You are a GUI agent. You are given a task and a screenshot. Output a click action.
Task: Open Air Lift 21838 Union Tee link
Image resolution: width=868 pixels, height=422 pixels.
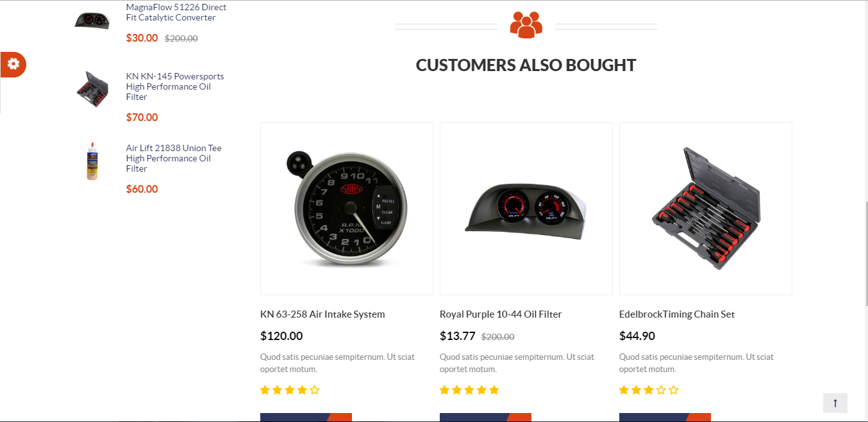(x=174, y=158)
